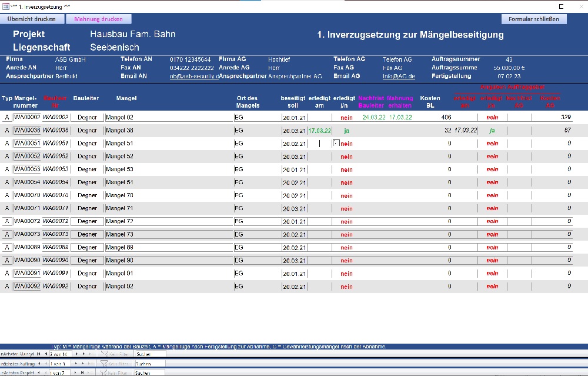Click the green 'ja' erledigt value for Mangel 38
The image size is (588, 376).
(346, 131)
